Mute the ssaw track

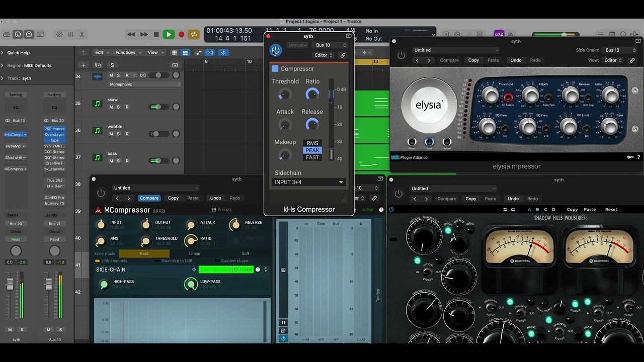point(111,107)
